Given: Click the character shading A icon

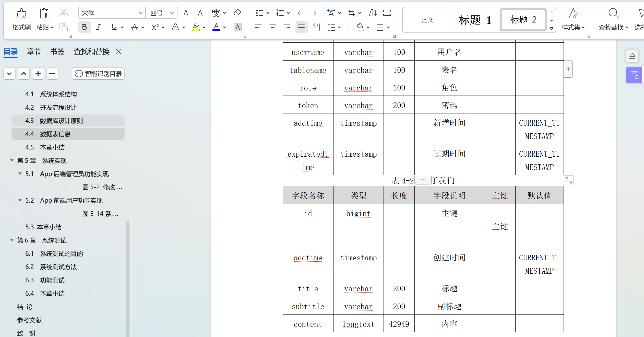Looking at the screenshot, I should point(237,27).
